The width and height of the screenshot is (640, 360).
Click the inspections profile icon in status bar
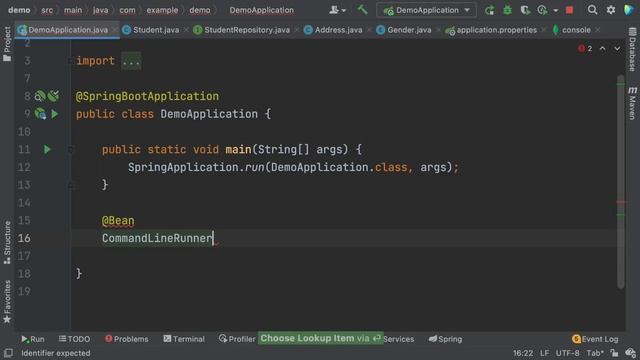click(631, 353)
